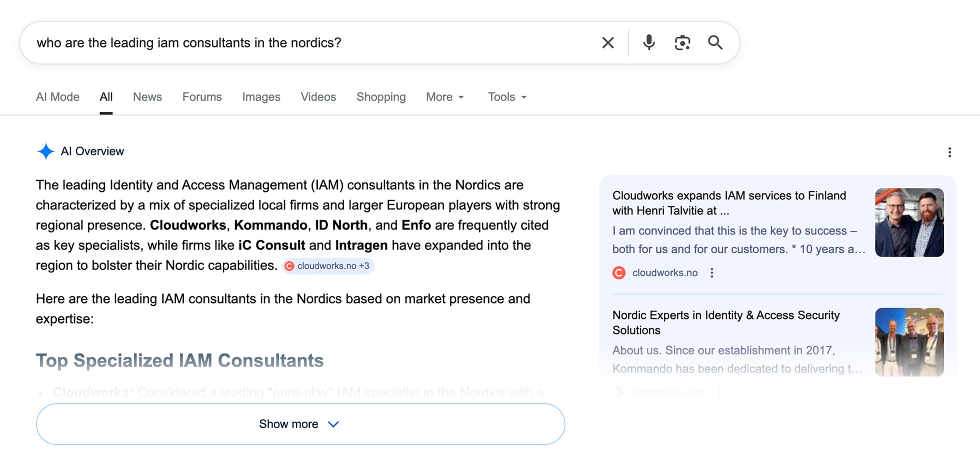
Task: Click the cloudworks.no source link
Action: (665, 272)
